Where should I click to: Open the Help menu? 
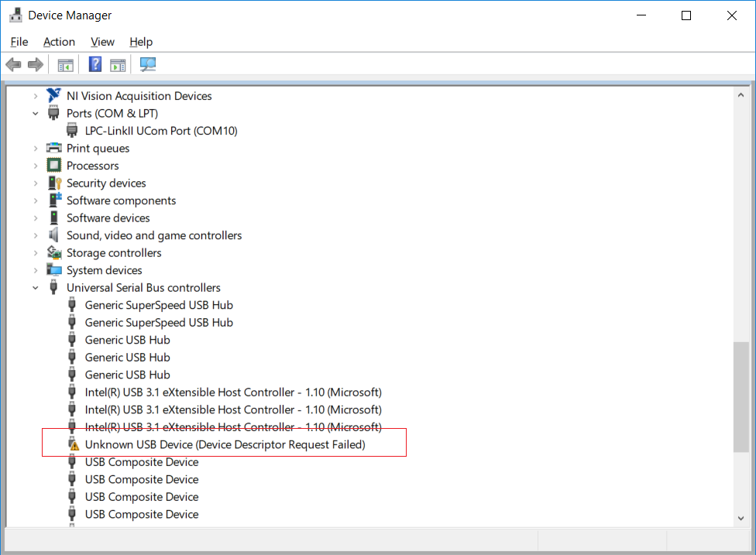coord(141,42)
